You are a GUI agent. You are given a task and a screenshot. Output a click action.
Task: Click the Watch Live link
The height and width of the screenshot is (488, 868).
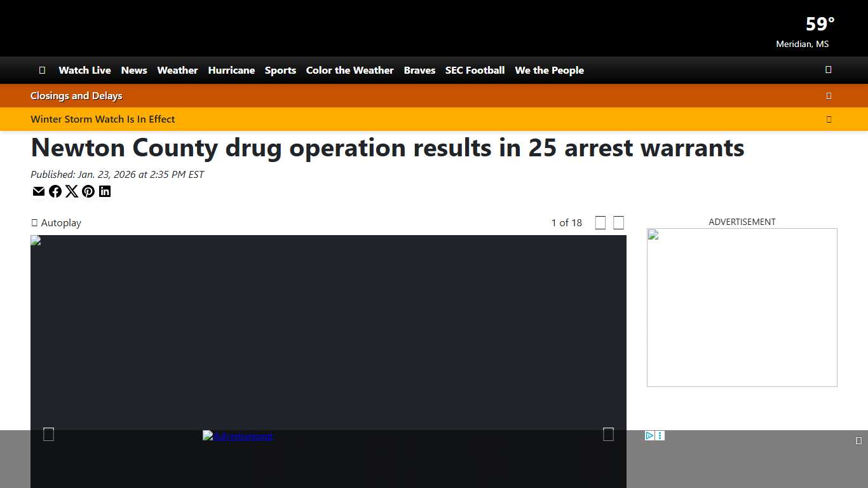point(85,70)
